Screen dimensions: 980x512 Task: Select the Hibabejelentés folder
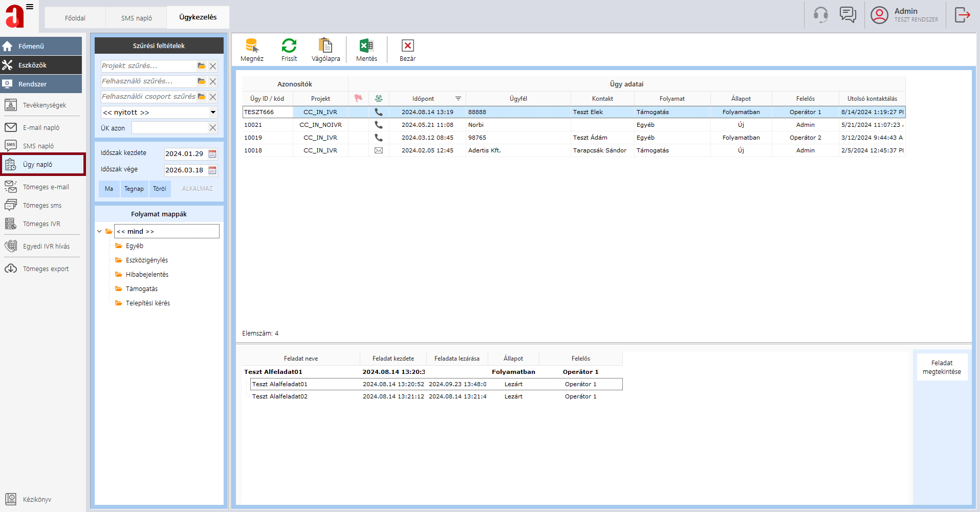(147, 275)
